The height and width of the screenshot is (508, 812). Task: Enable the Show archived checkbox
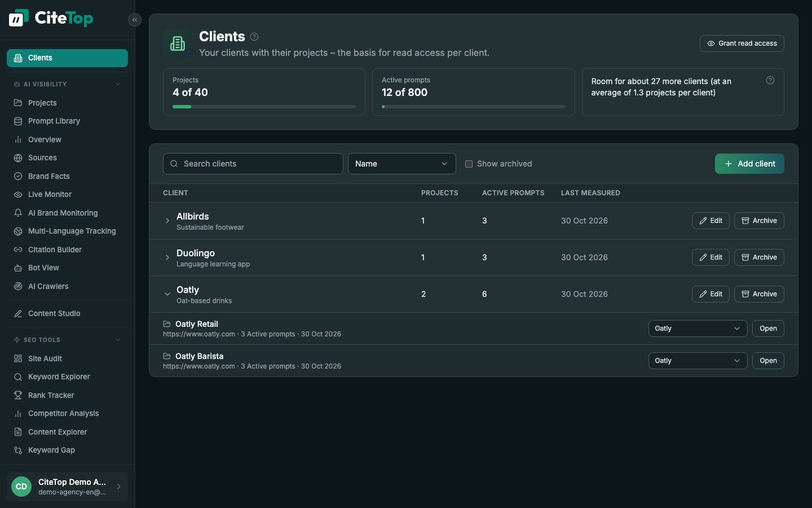[x=469, y=164]
